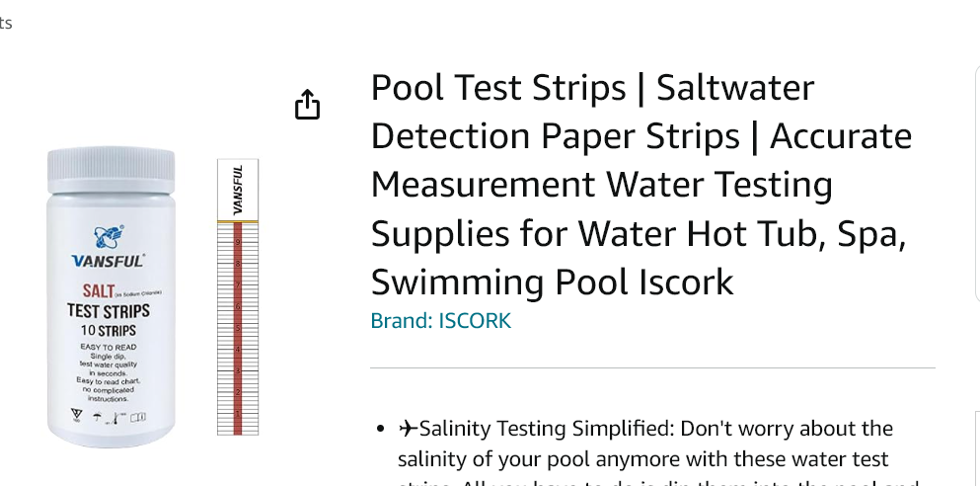This screenshot has height=486, width=980.
Task: Click the VANSFUL brand name on the bottle
Action: [109, 262]
